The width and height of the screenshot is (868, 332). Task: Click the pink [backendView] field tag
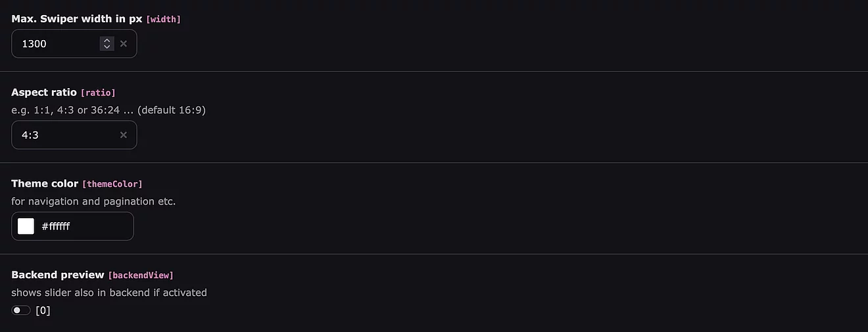(x=141, y=275)
